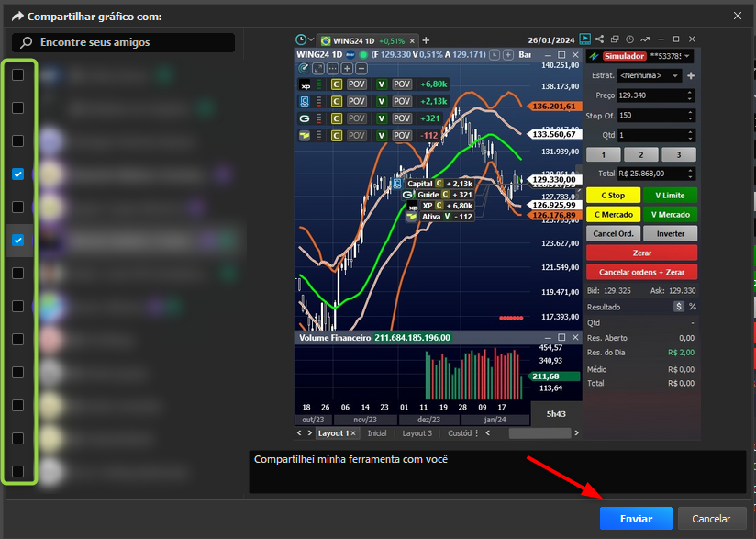The image size is (756, 539).
Task: Click the right arrow at layout bar end
Action: click(x=576, y=432)
